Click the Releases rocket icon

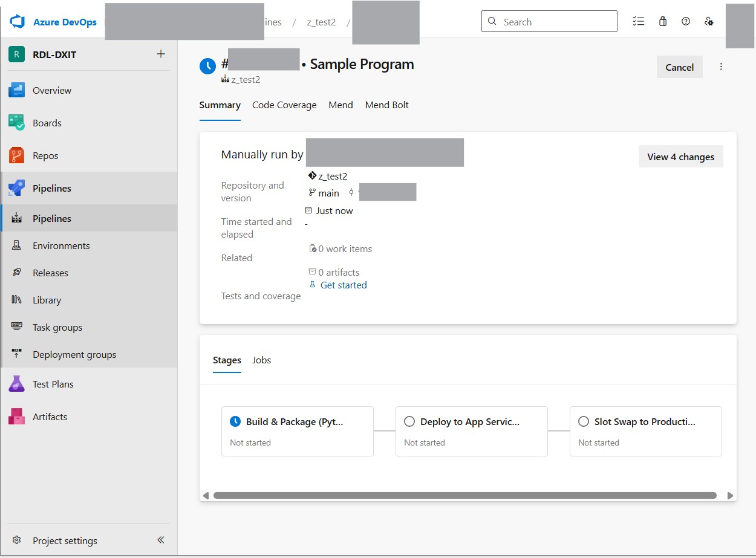pos(17,273)
